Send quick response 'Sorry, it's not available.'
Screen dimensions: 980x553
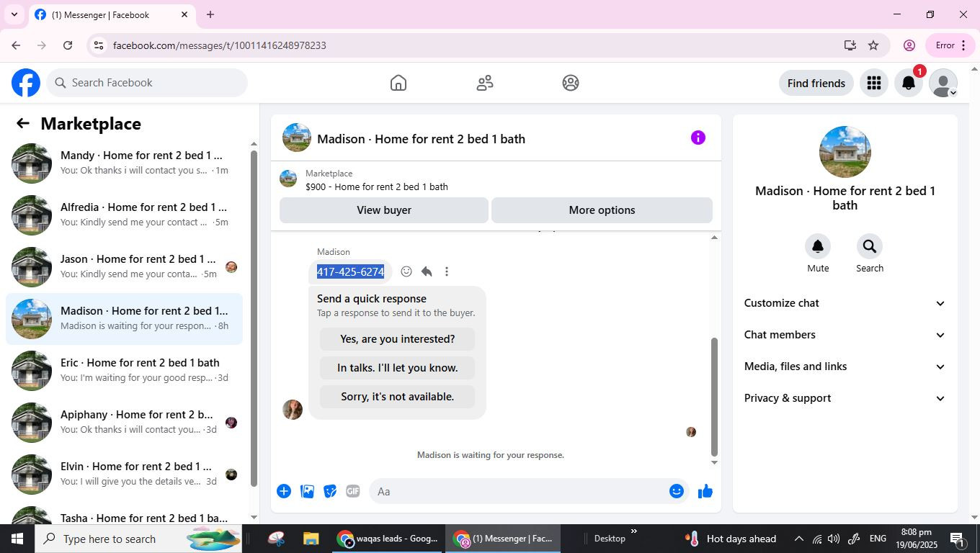pyautogui.click(x=397, y=397)
